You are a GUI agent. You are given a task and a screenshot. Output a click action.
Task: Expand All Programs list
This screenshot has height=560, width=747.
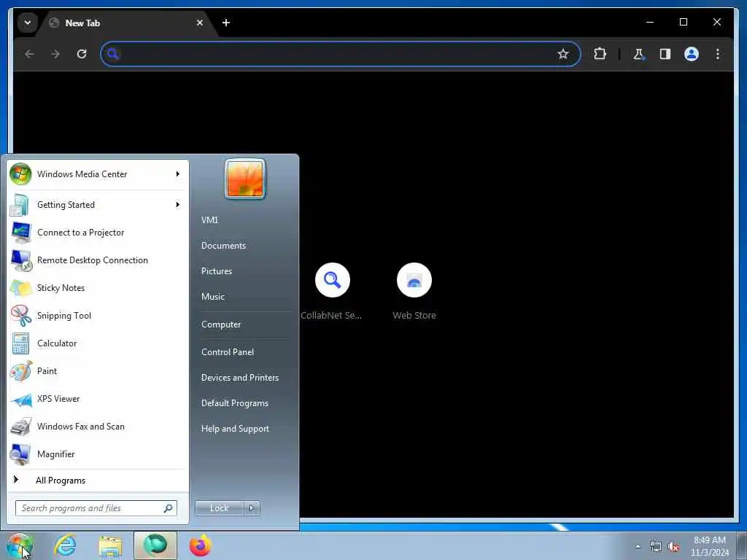coord(98,480)
